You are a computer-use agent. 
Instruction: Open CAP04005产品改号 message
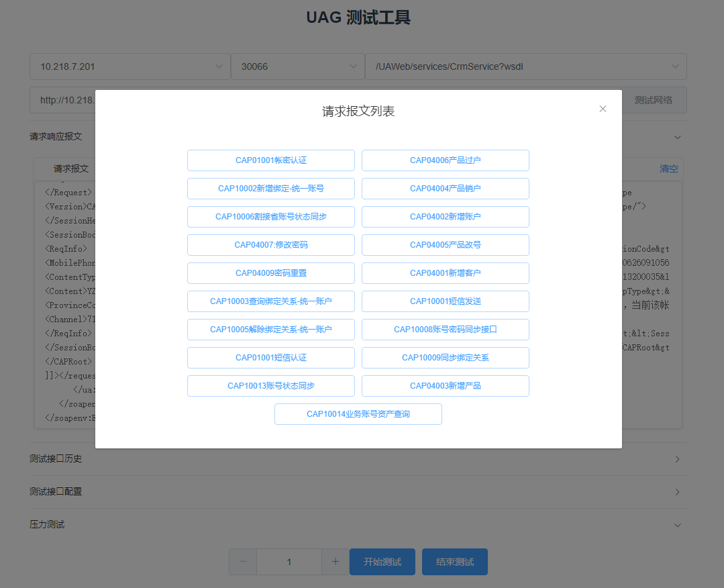coord(445,245)
